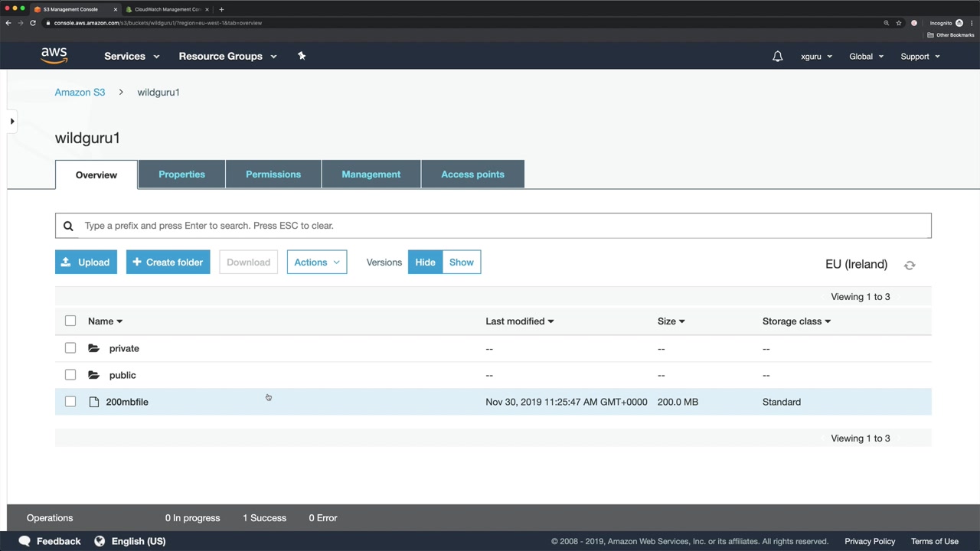This screenshot has height=551, width=980.
Task: Go forward with the browser forward arrow
Action: pyautogui.click(x=21, y=23)
